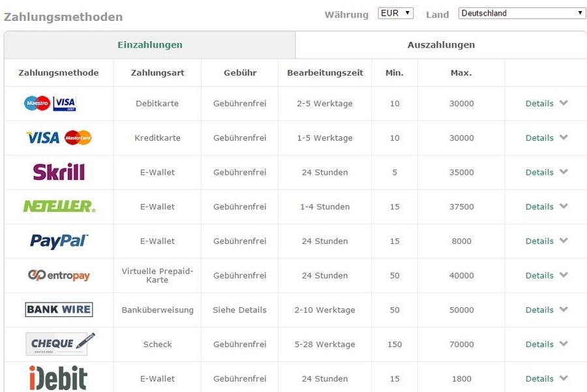Click the 35000 maximum for Skrill
Image resolution: width=587 pixels, height=392 pixels.
(x=462, y=172)
